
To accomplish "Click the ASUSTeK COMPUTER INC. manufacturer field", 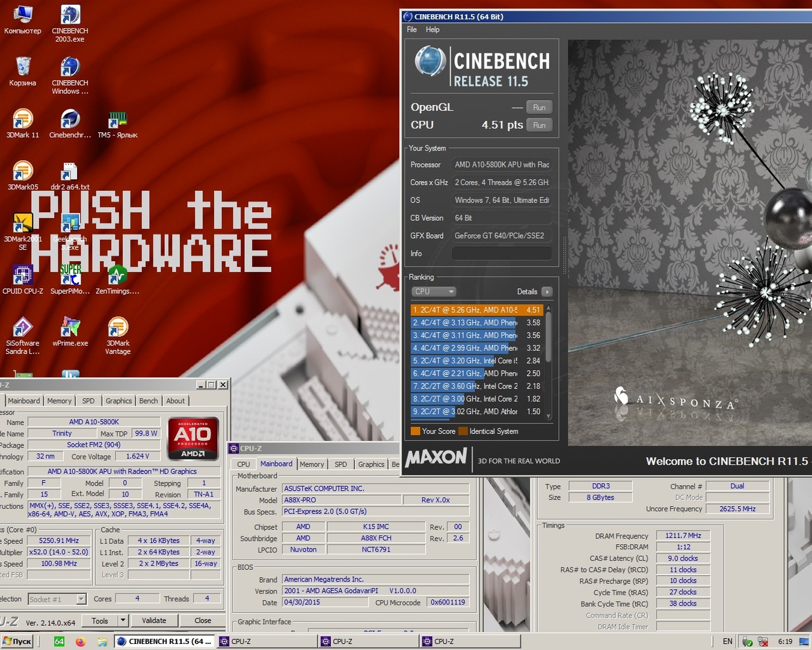I will 376,488.
